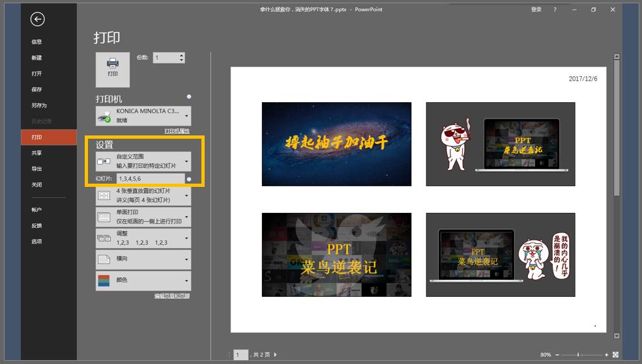This screenshot has width=642, height=364.
Task: Click the 份数 copies number field
Action: [x=166, y=58]
